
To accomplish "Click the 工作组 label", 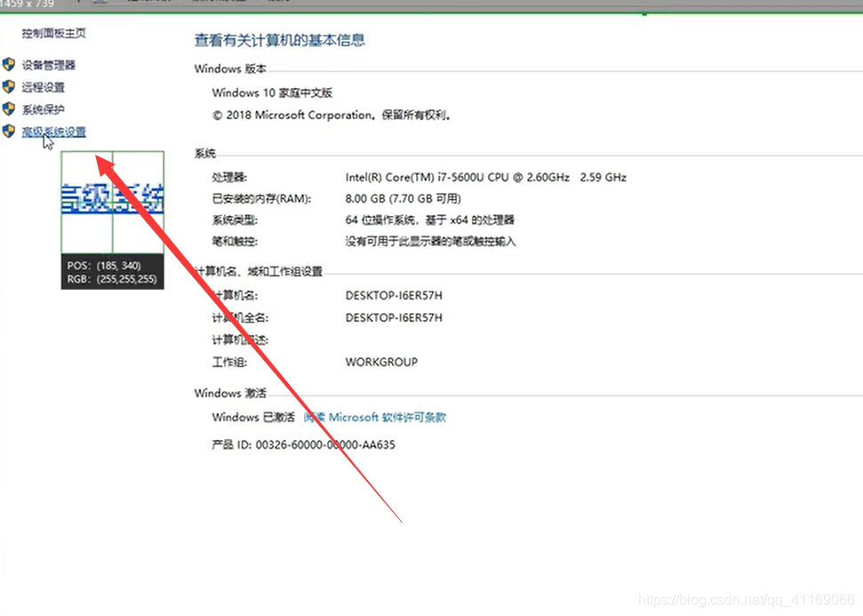I will click(x=229, y=363).
